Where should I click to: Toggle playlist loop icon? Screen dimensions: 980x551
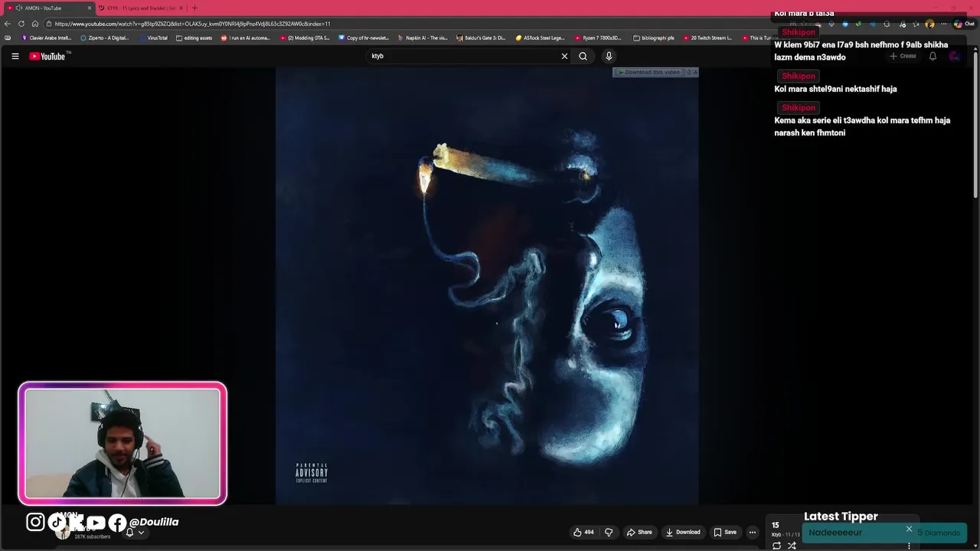click(776, 546)
